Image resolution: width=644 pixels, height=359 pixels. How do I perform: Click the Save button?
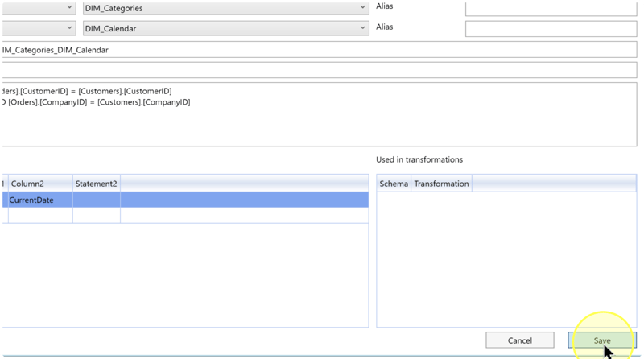[601, 340]
